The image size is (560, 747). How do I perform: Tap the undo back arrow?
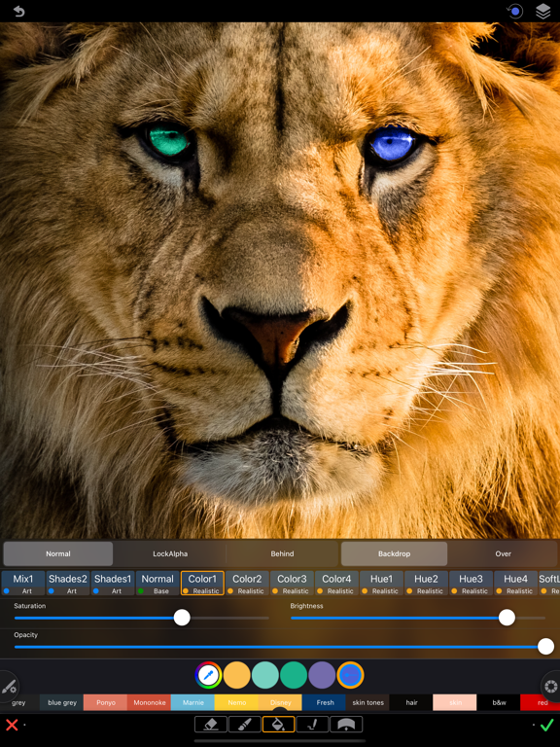[18, 11]
